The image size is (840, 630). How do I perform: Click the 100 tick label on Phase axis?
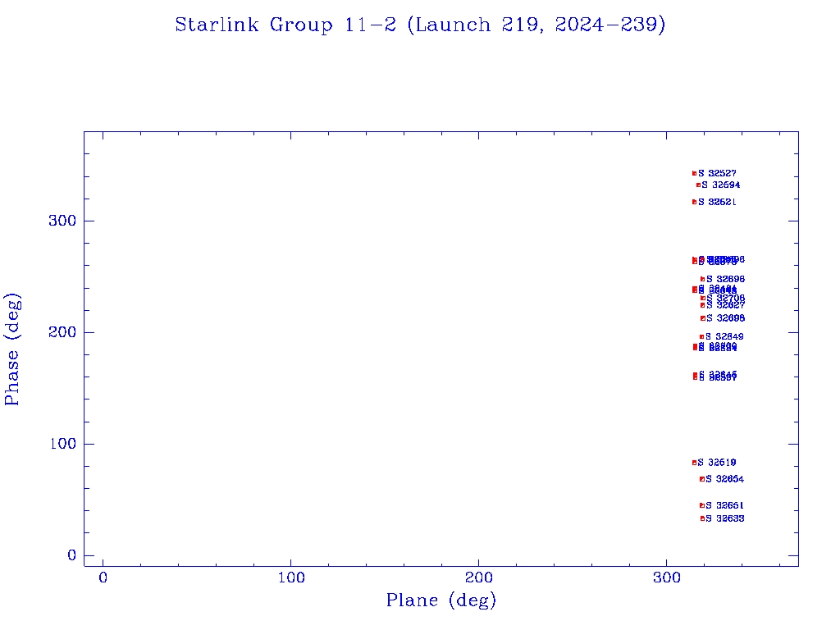[63, 444]
